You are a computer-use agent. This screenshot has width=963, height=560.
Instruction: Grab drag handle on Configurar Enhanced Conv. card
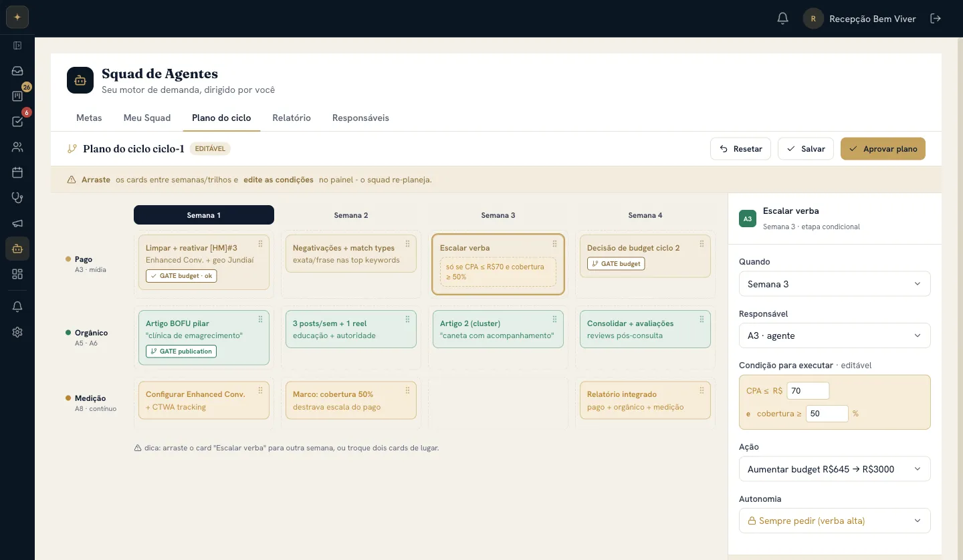pyautogui.click(x=260, y=390)
